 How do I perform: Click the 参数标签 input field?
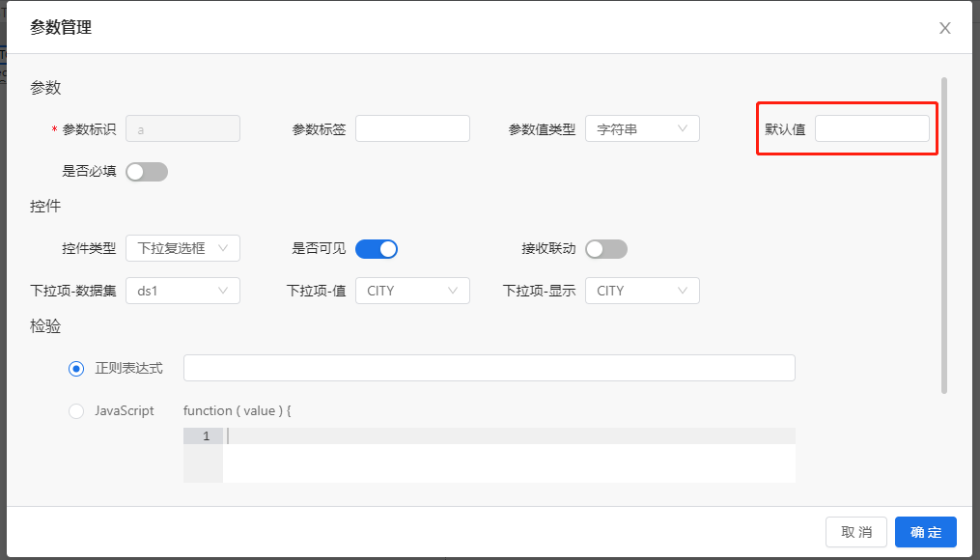click(x=412, y=128)
